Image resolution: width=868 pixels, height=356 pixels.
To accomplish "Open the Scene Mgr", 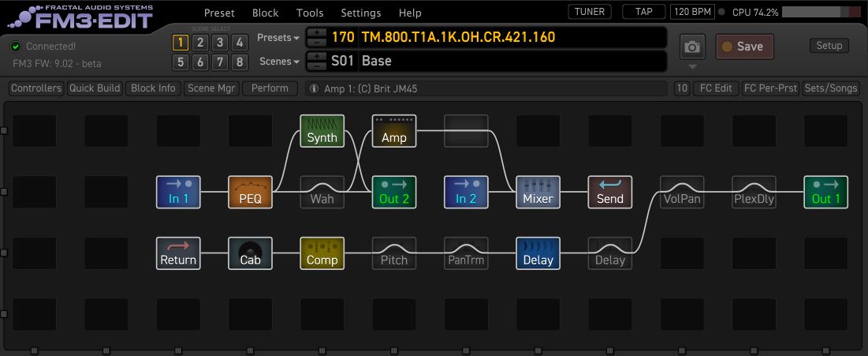I will click(x=211, y=88).
